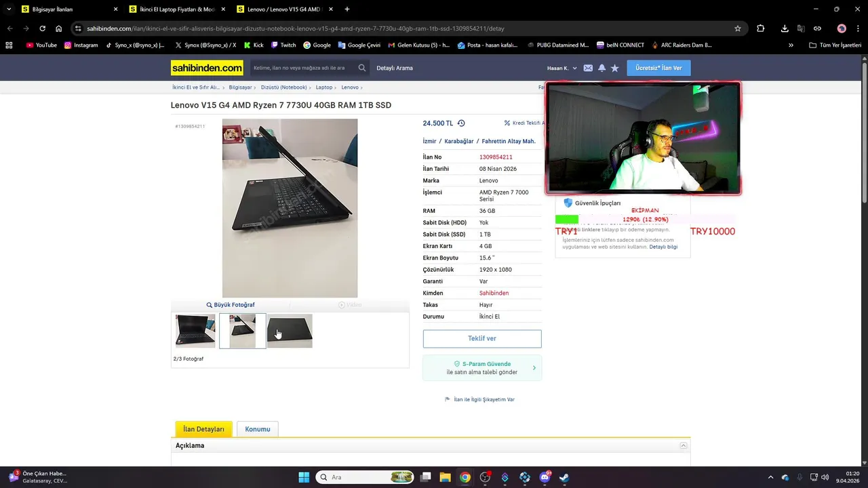868x488 pixels.
Task: Click the listing number 1309854211
Action: [x=496, y=157]
